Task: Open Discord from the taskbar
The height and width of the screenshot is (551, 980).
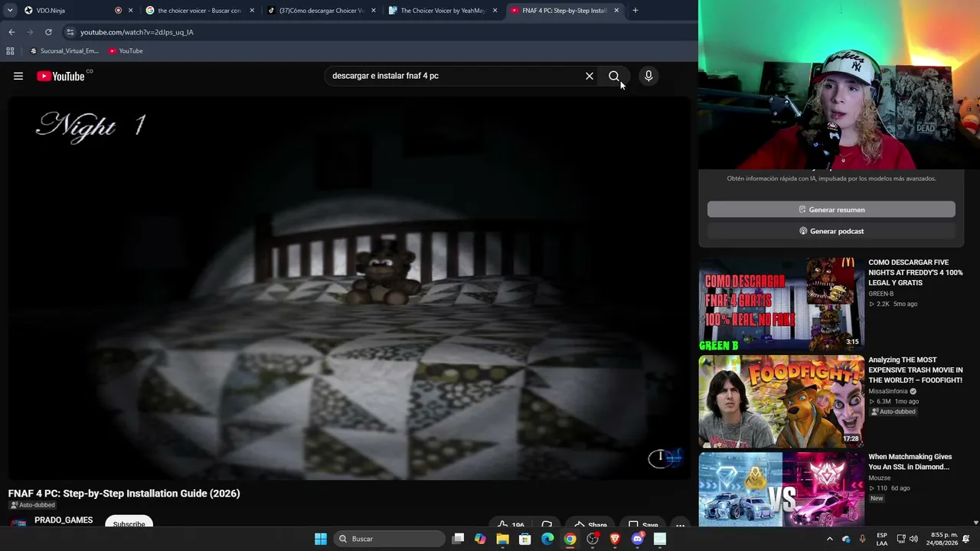Action: (637, 539)
